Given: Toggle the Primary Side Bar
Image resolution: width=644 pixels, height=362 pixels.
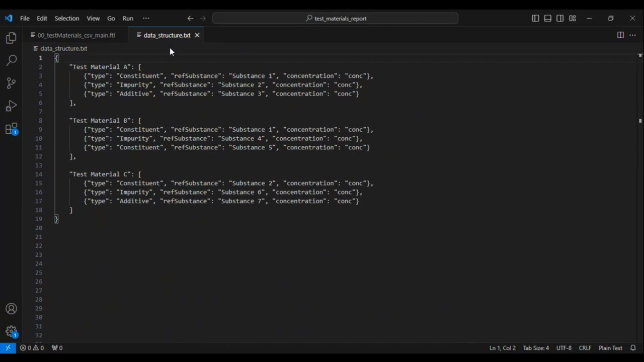Looking at the screenshot, I should 535,19.
